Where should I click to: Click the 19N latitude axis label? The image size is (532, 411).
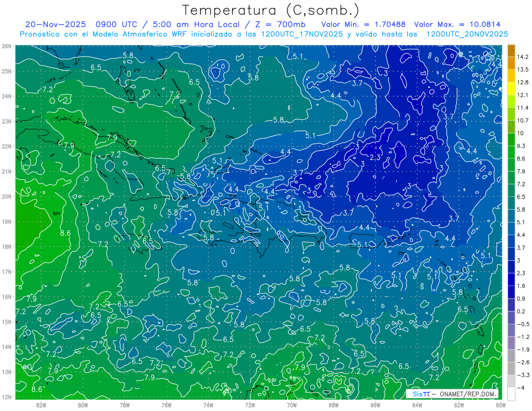click(6, 221)
